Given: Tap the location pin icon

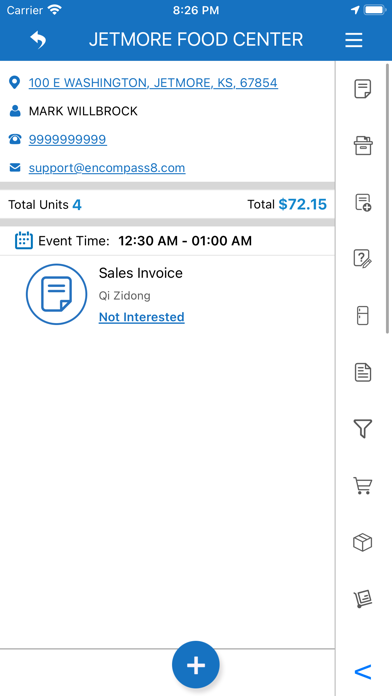Looking at the screenshot, I should pos(15,83).
